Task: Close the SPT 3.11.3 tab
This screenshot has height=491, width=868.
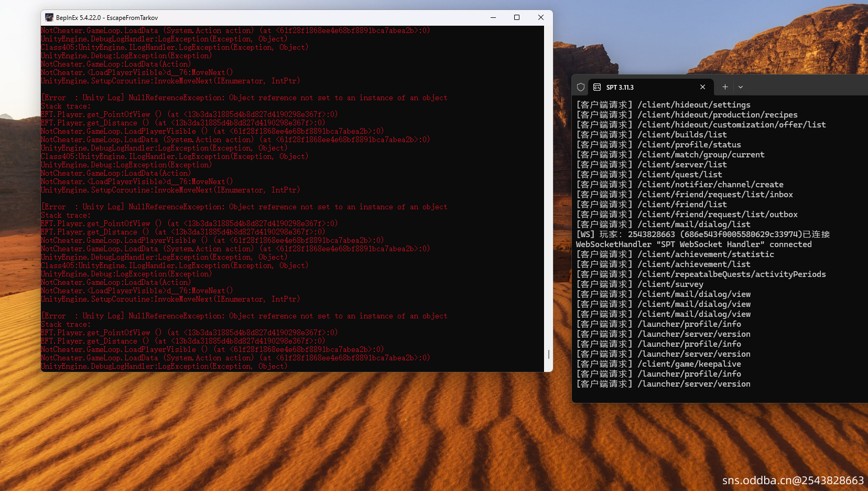Action: [702, 87]
